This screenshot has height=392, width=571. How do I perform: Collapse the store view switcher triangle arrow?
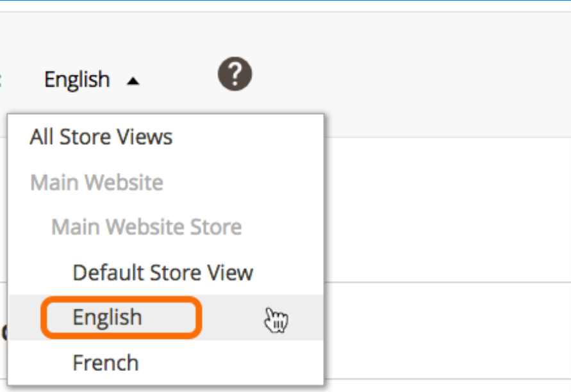click(x=133, y=81)
